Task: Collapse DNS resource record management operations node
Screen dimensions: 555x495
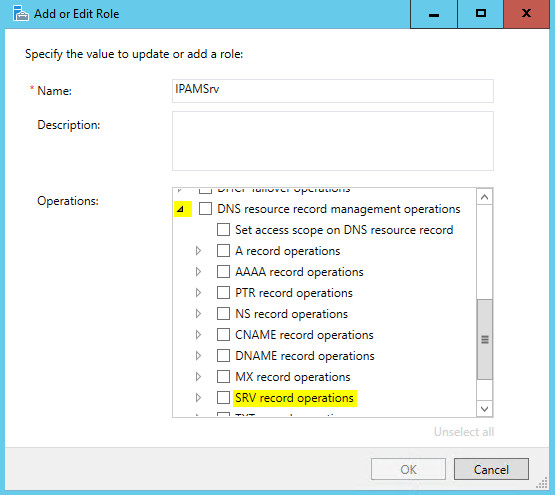Action: (181, 209)
